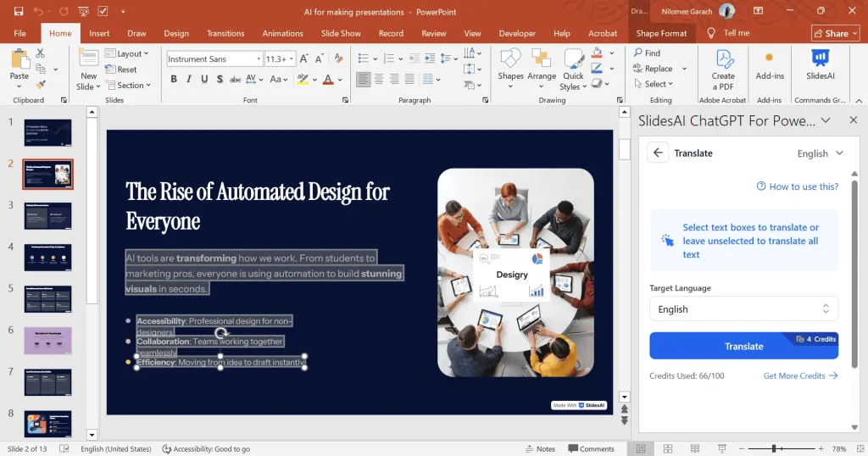The height and width of the screenshot is (456, 868).
Task: Toggle left text alignment
Action: click(x=363, y=79)
